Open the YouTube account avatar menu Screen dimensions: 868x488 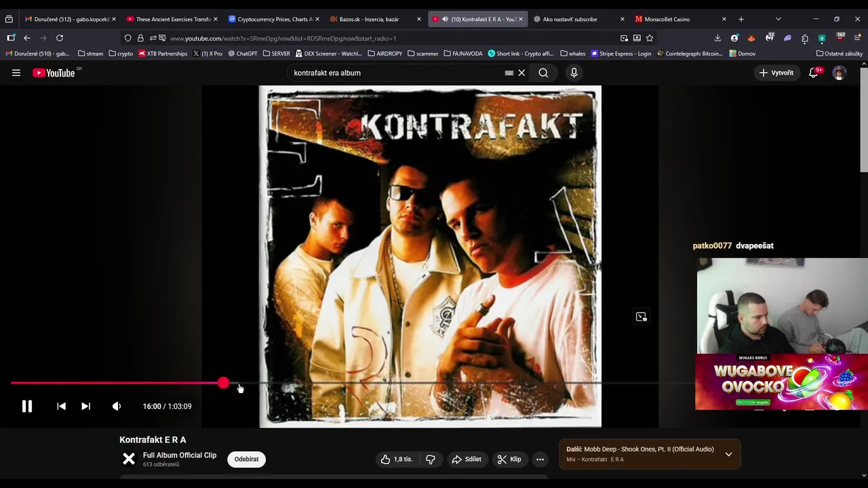pos(840,73)
